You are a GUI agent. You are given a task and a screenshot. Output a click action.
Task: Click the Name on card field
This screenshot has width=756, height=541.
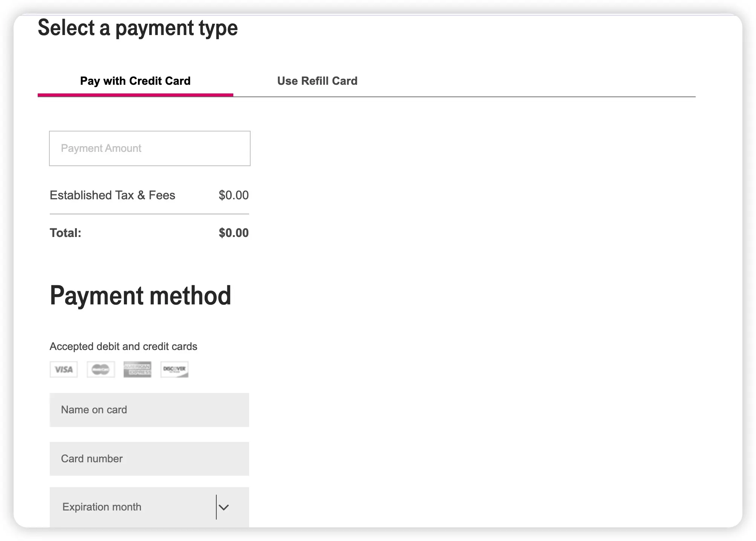coord(149,410)
